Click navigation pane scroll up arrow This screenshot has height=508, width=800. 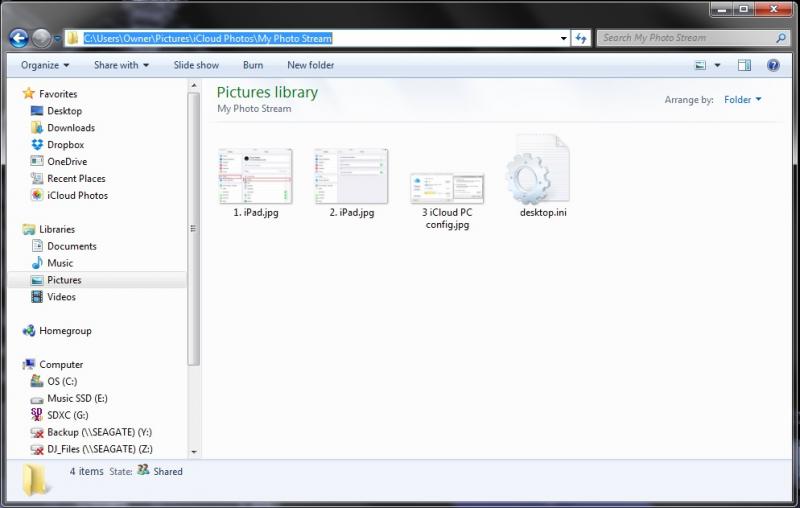pos(193,86)
